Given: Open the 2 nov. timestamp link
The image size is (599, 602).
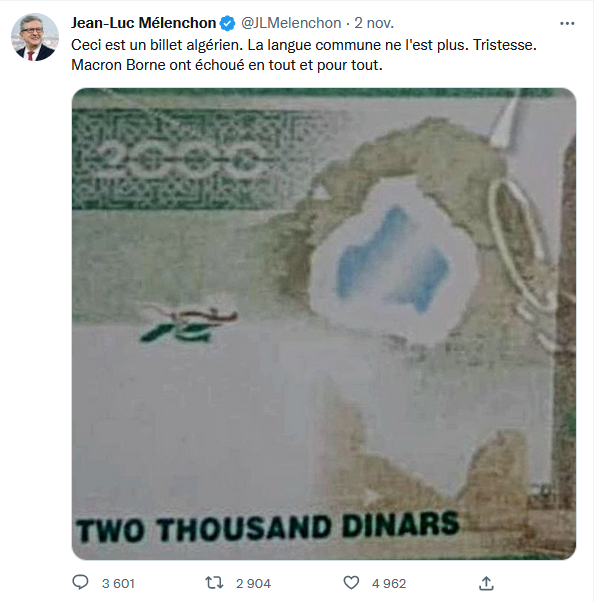Looking at the screenshot, I should (374, 23).
